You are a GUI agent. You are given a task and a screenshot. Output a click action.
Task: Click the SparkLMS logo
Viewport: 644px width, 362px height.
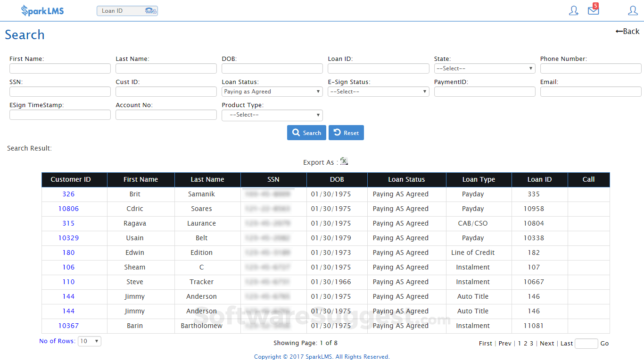(42, 10)
